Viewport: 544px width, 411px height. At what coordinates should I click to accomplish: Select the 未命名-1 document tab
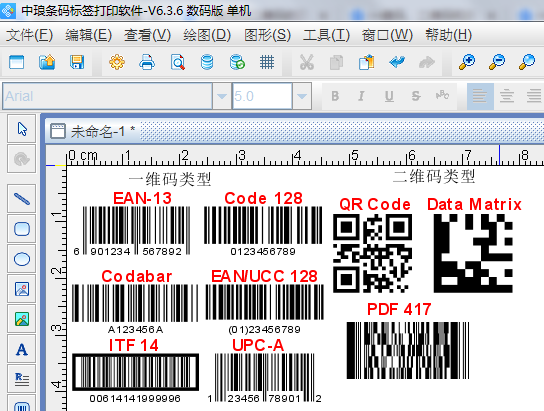(93, 131)
